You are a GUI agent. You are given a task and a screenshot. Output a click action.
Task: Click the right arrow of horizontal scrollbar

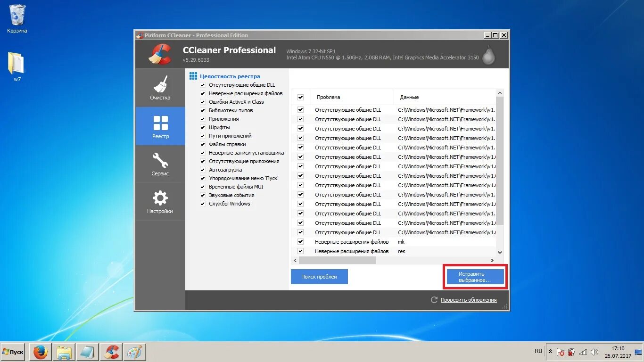[492, 260]
